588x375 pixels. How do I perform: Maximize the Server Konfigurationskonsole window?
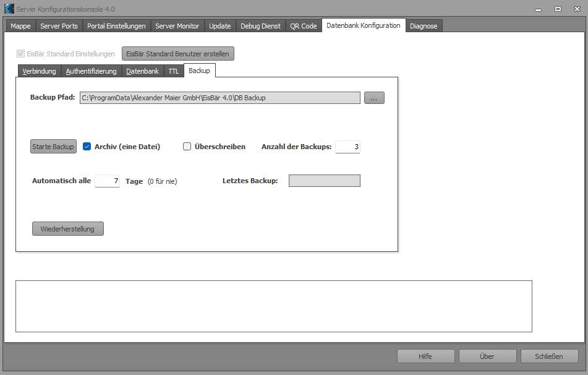pyautogui.click(x=558, y=9)
